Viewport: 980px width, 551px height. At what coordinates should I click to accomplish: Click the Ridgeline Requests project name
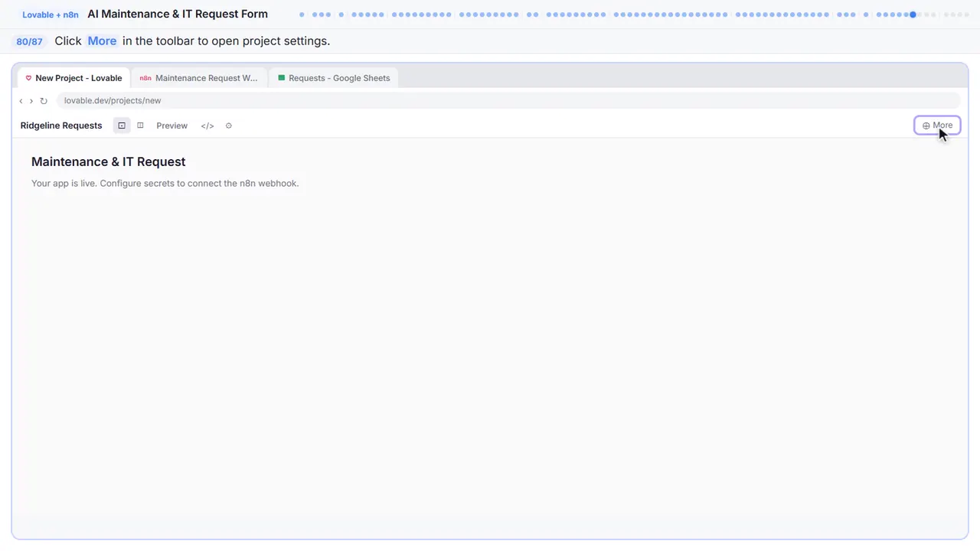(x=61, y=126)
